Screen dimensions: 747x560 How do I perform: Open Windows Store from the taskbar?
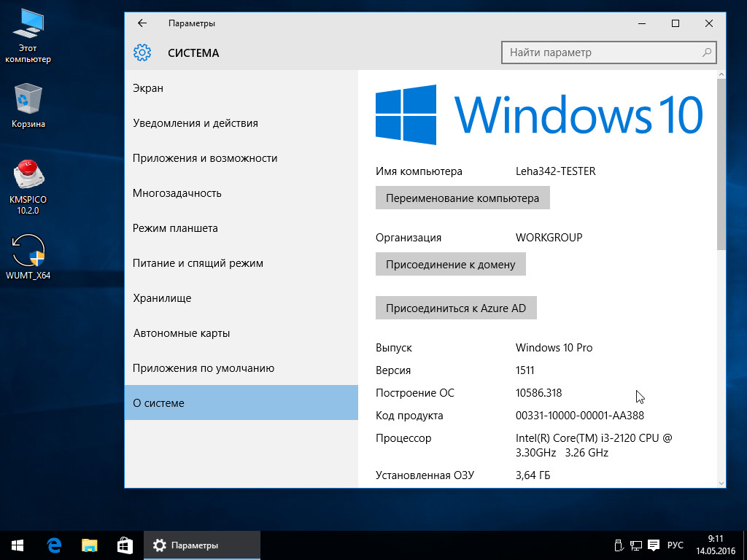pos(125,545)
